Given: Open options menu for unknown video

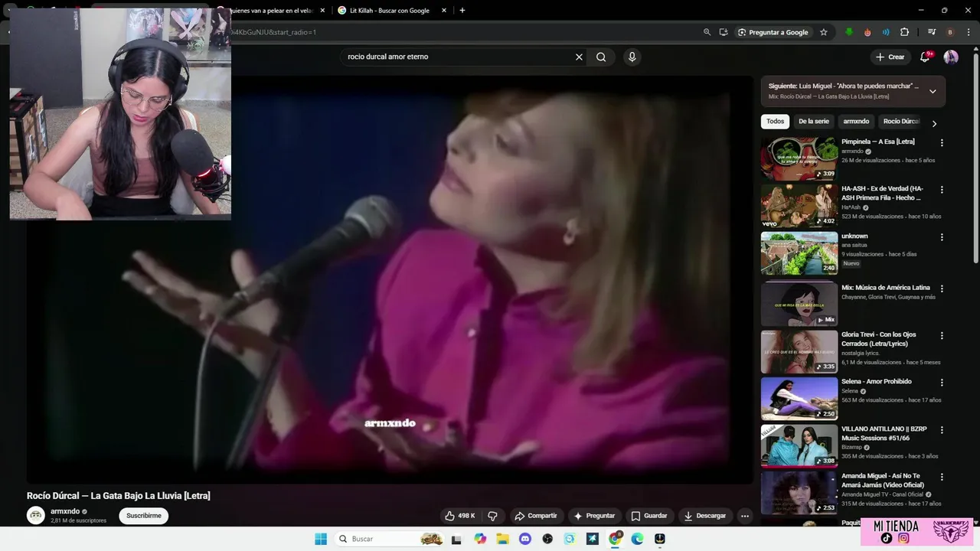Looking at the screenshot, I should pyautogui.click(x=942, y=237).
